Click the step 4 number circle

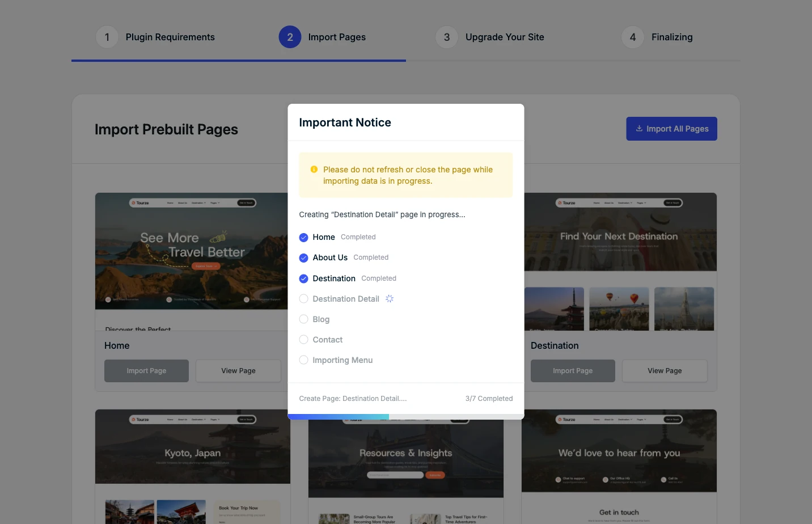click(633, 37)
